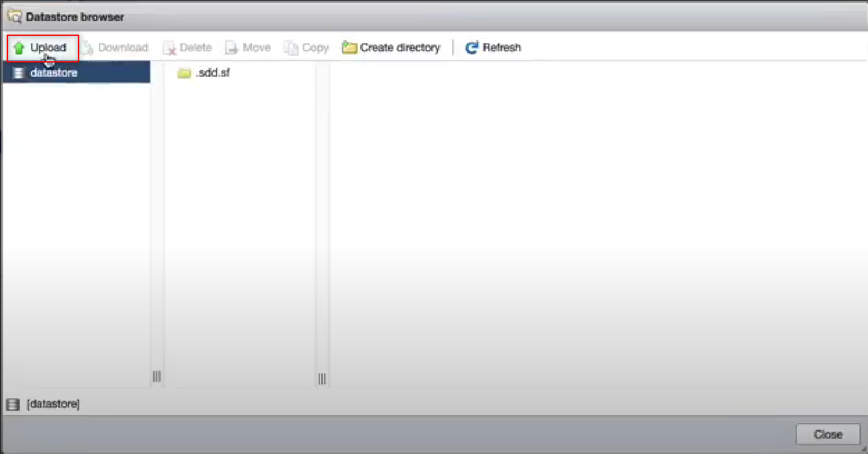Click the [datastore] path text
The height and width of the screenshot is (454, 868).
point(53,405)
